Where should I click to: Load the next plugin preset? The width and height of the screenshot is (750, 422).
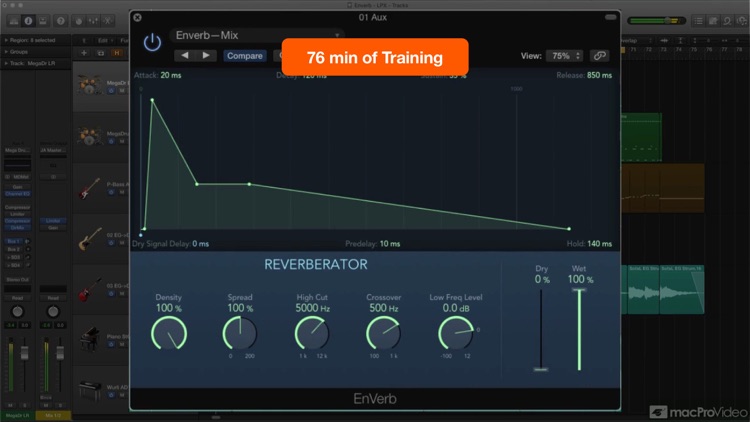click(x=206, y=56)
